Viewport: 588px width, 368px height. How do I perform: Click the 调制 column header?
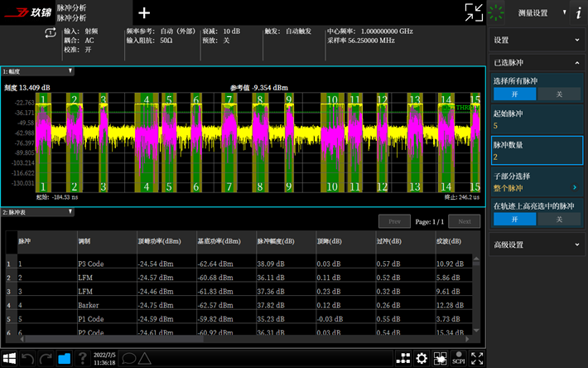click(107, 241)
